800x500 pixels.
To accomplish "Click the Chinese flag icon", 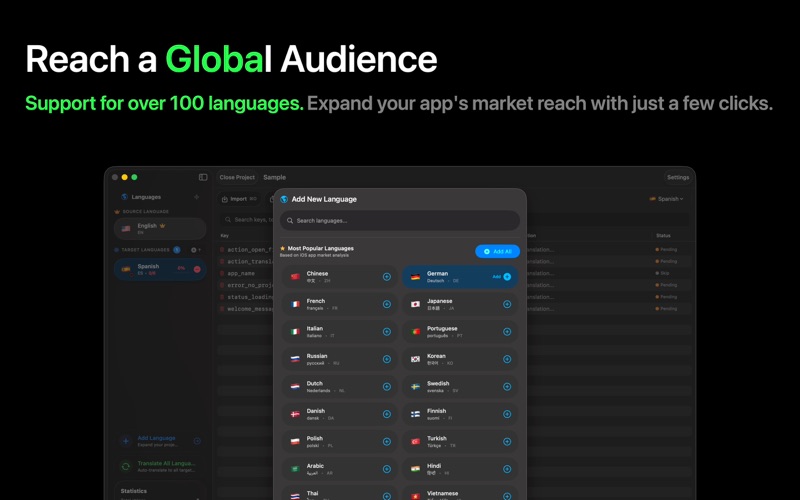I will (x=295, y=277).
